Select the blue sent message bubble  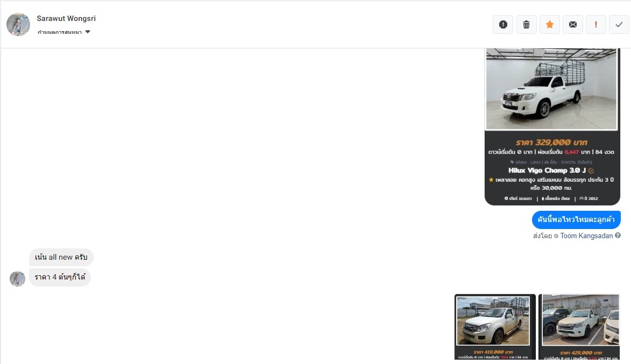point(576,219)
